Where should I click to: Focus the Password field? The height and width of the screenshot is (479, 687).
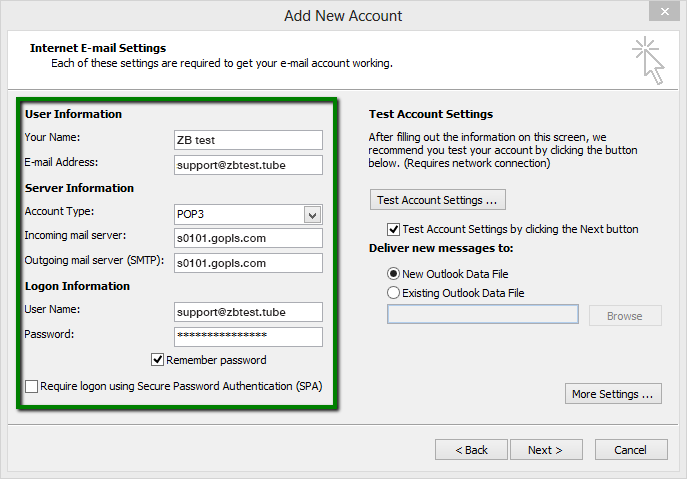[247, 337]
